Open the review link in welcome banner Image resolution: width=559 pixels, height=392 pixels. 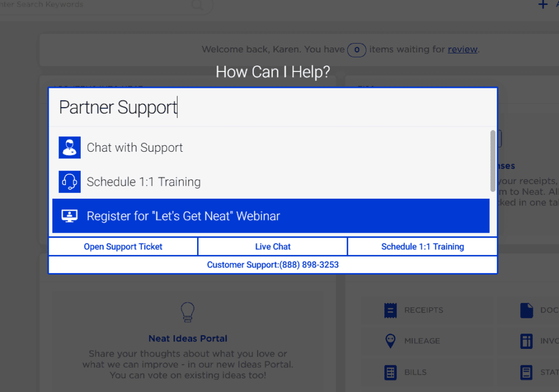pyautogui.click(x=462, y=49)
